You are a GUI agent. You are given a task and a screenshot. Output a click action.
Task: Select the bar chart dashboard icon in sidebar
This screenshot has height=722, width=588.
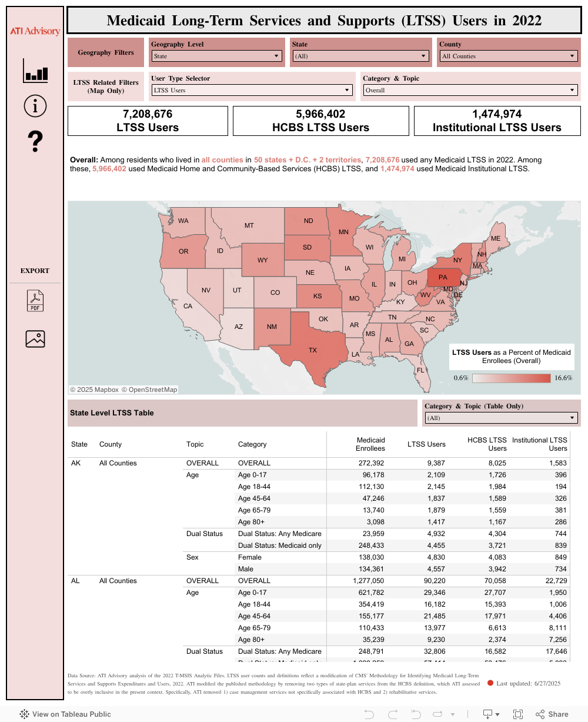[35, 74]
